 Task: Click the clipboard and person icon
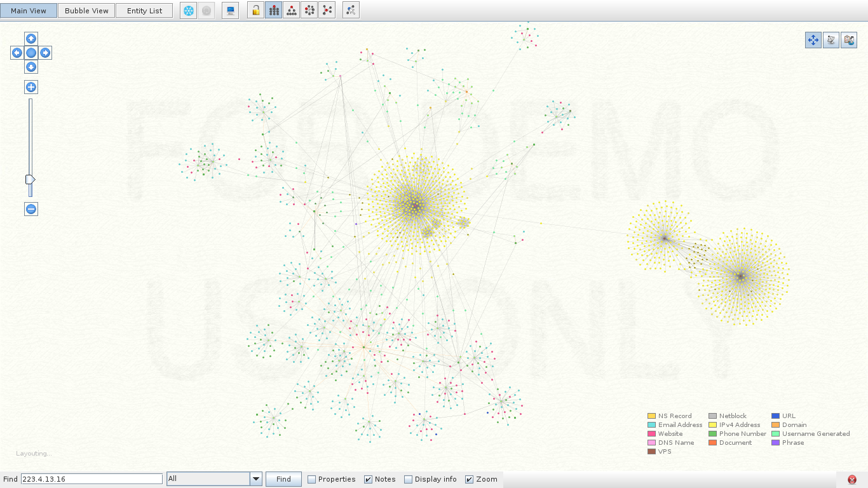[849, 40]
